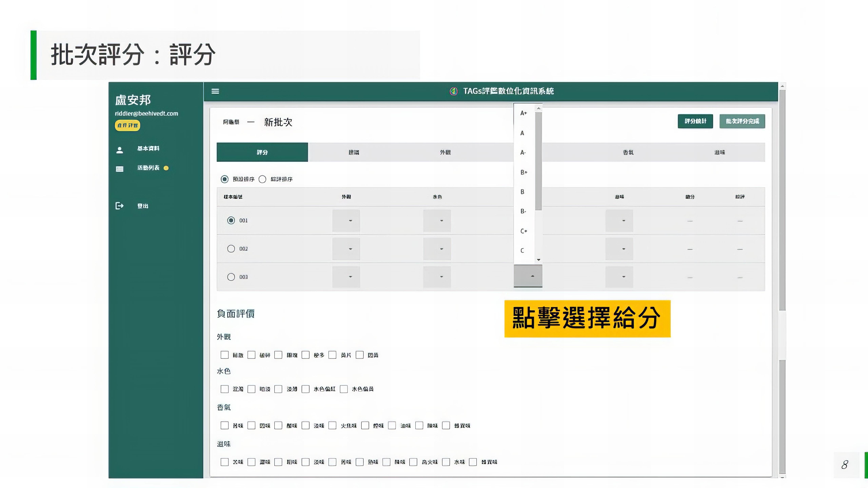Switch to the 外觀 tab
The height and width of the screenshot is (488, 868).
[445, 152]
